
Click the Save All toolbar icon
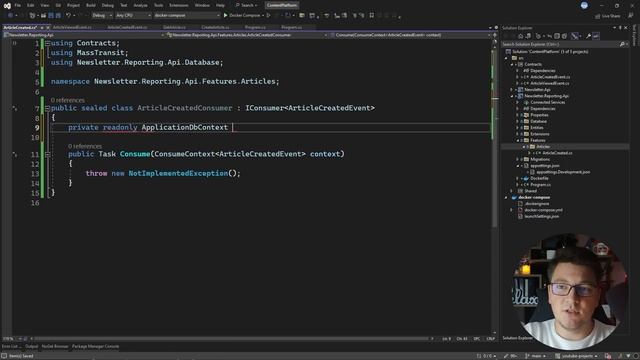(58, 16)
